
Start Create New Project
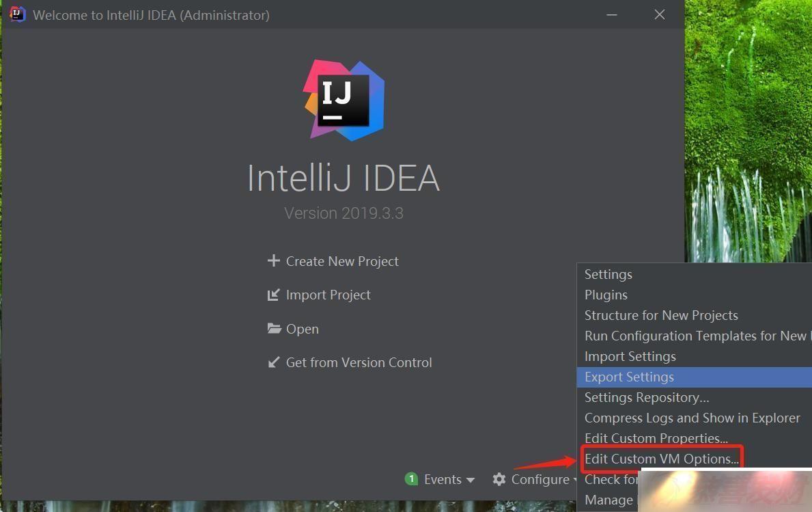tap(342, 261)
